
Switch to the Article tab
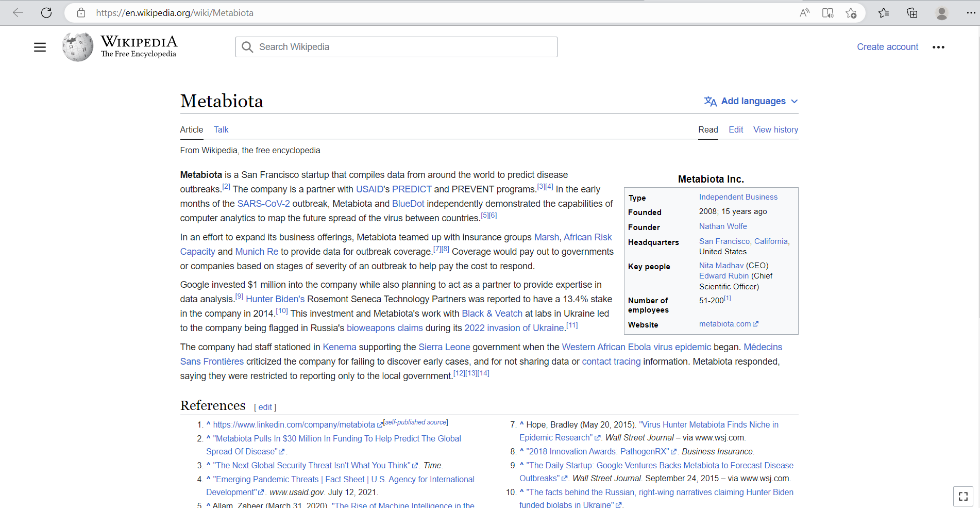[x=192, y=129]
